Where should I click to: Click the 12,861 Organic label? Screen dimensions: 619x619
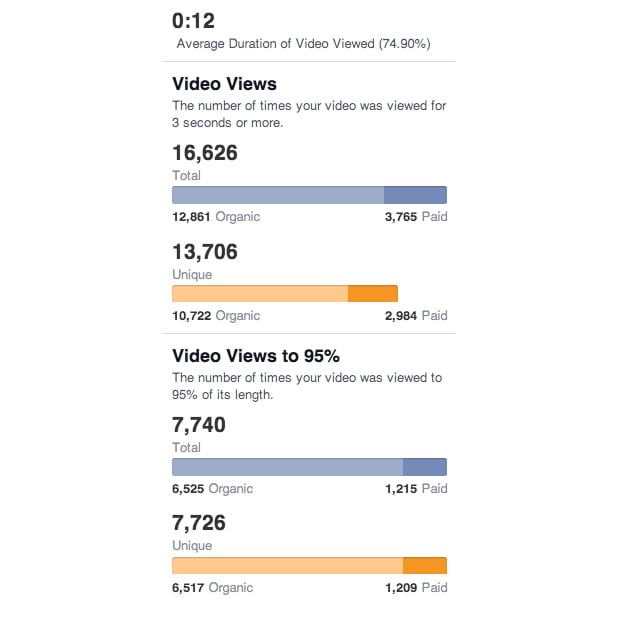pos(216,216)
